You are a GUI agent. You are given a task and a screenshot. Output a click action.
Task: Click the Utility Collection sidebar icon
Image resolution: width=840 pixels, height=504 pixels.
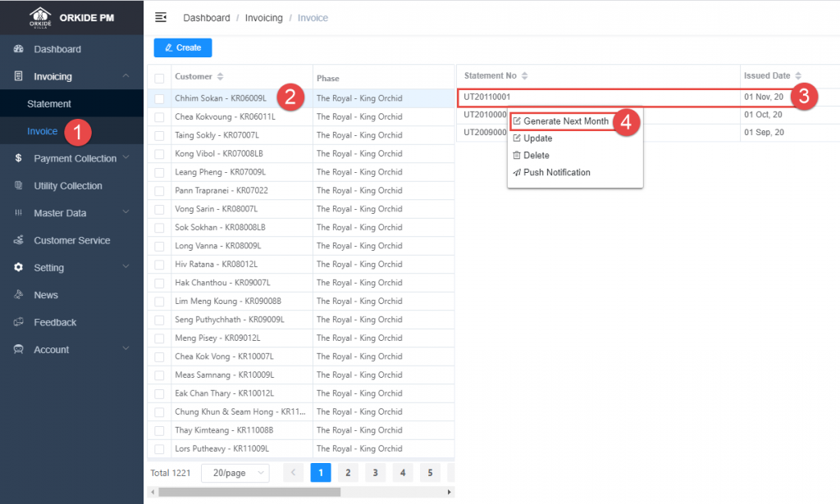click(18, 186)
